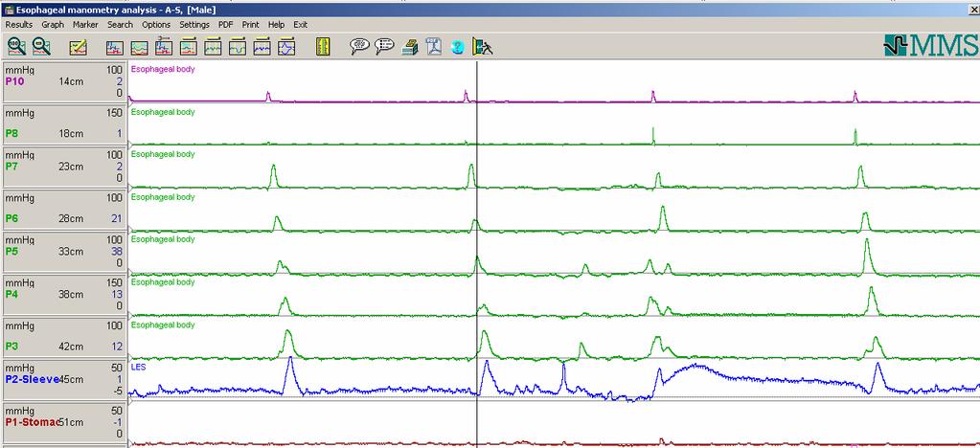Screen dimensions: 980x448
Task: Open the list speech bubble icon
Action: click(384, 46)
